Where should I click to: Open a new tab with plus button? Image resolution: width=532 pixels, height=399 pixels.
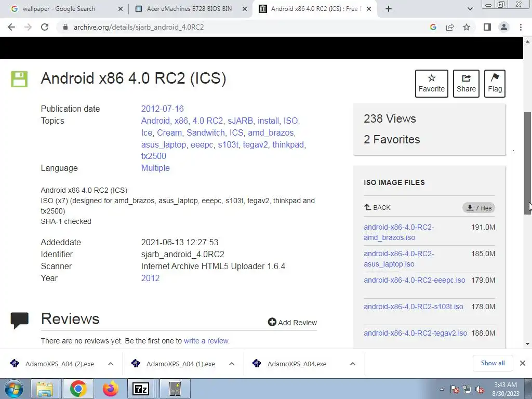coord(389,9)
